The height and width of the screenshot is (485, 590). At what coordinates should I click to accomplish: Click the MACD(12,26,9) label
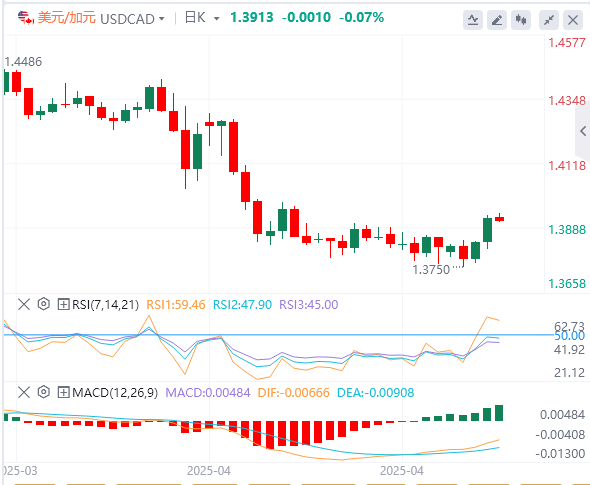point(115,393)
